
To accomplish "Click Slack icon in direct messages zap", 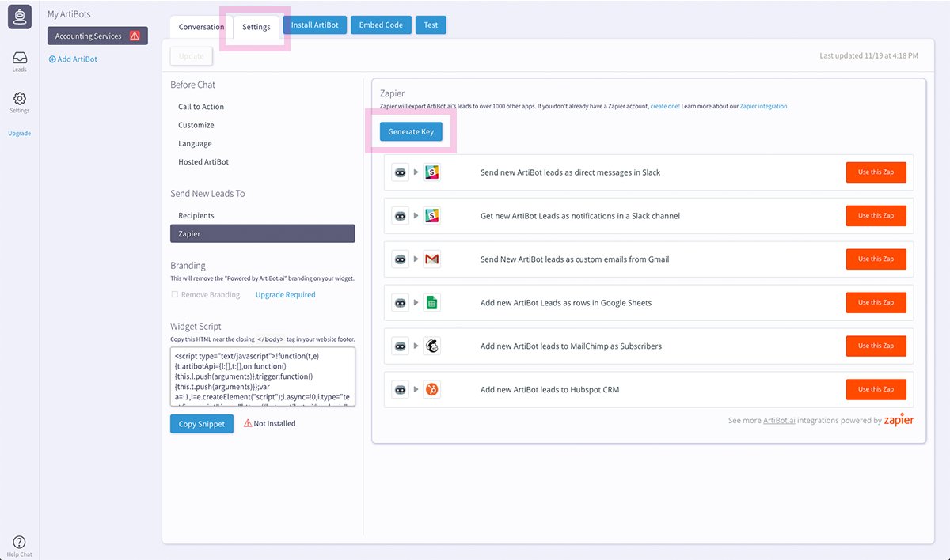I will [431, 172].
